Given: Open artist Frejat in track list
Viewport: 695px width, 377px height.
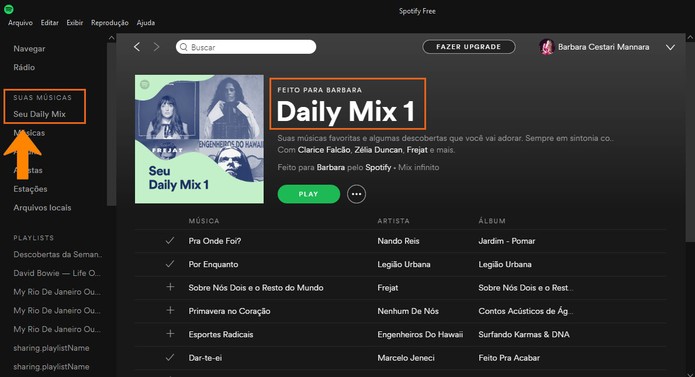Looking at the screenshot, I should point(387,288).
